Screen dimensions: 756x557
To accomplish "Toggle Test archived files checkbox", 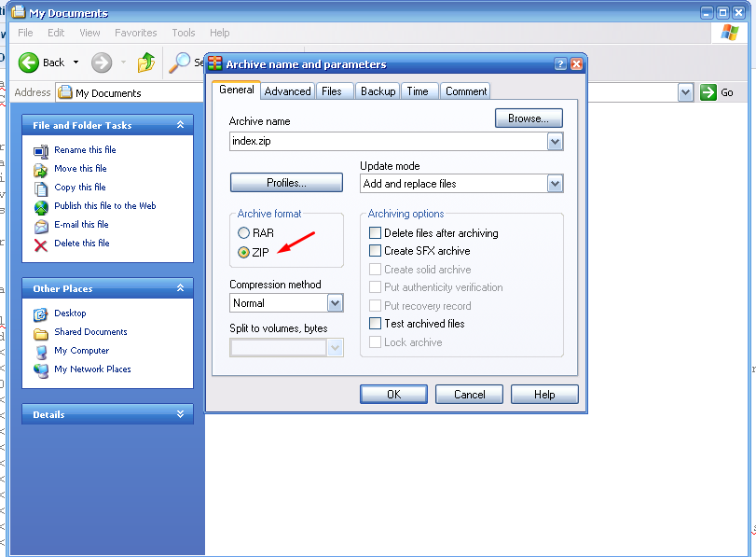I will [x=375, y=324].
